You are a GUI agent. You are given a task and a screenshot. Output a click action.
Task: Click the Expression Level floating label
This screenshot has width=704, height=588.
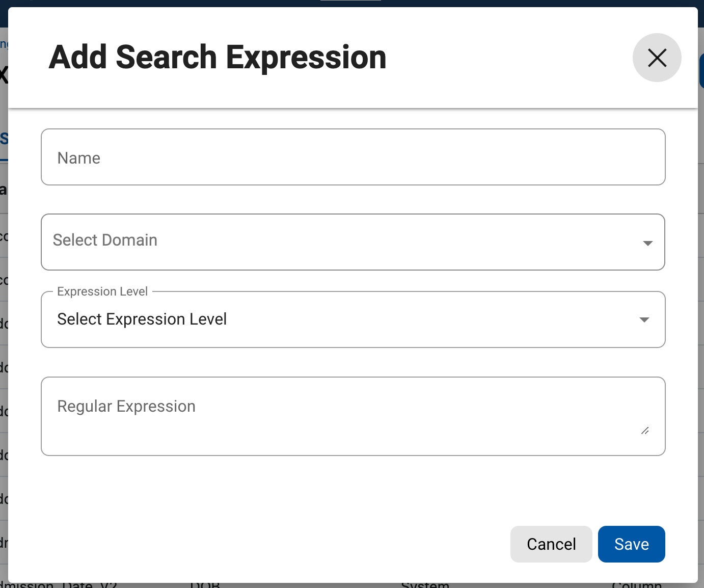[102, 291]
